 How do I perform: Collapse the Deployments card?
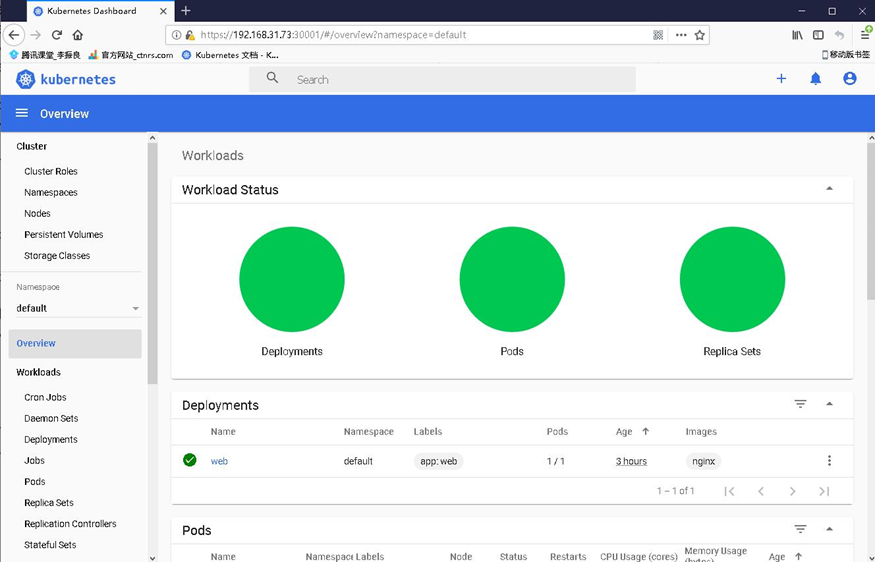(x=829, y=404)
